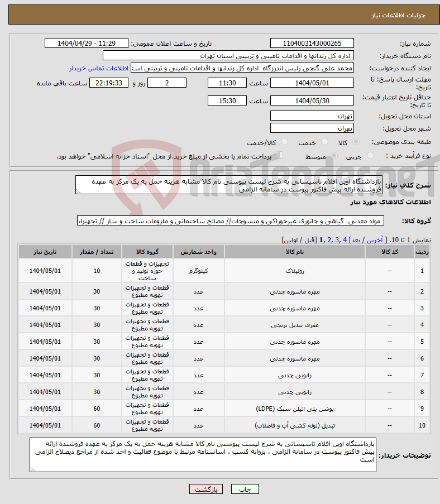Click the بعد (next) pagination link
This screenshot has height=504, width=440.
click(x=356, y=240)
